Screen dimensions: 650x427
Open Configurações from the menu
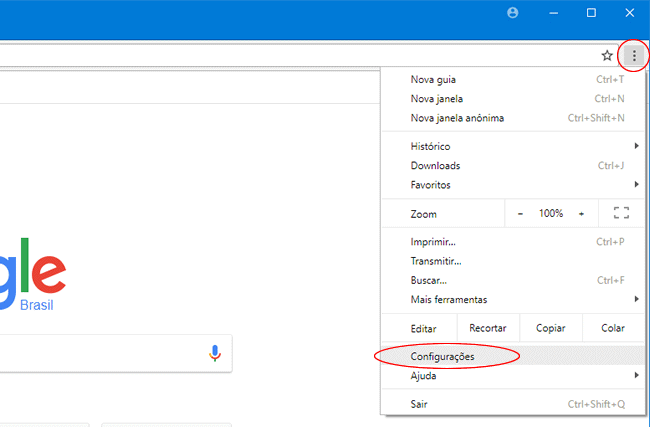(x=442, y=357)
